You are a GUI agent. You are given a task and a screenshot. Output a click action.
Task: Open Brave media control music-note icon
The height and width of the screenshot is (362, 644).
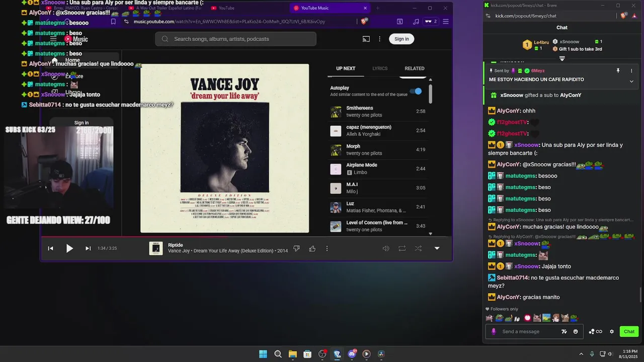pyautogui.click(x=416, y=22)
